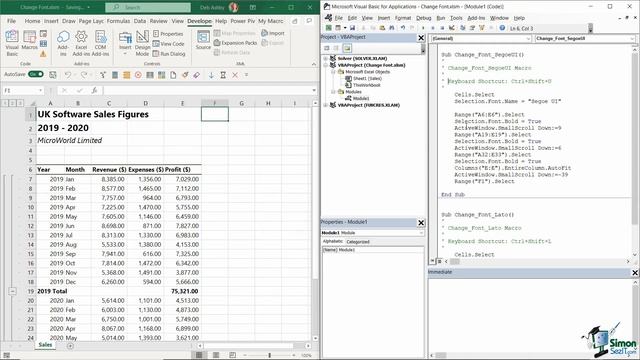Save the project from the VBA toolbar

pyautogui.click(x=352, y=28)
